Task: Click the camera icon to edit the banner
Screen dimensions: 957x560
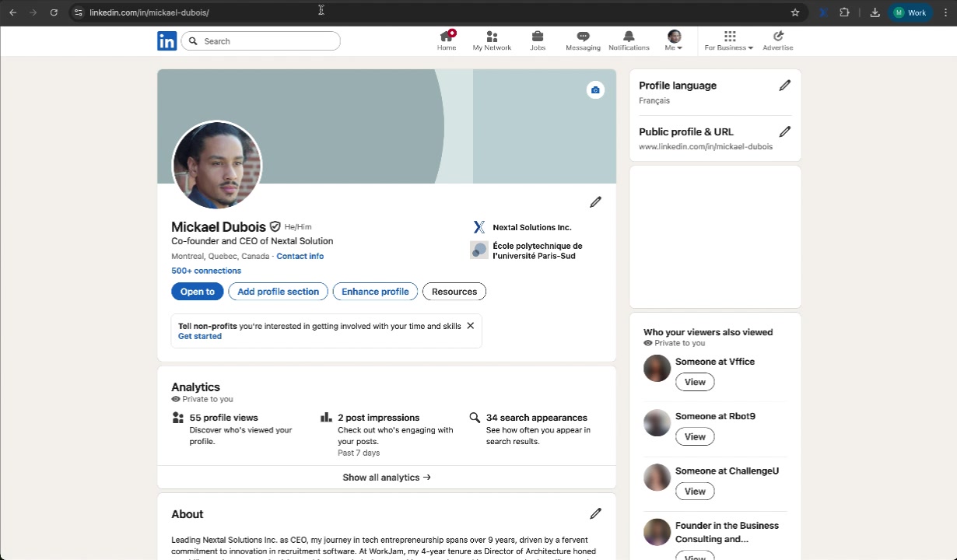Action: [595, 89]
